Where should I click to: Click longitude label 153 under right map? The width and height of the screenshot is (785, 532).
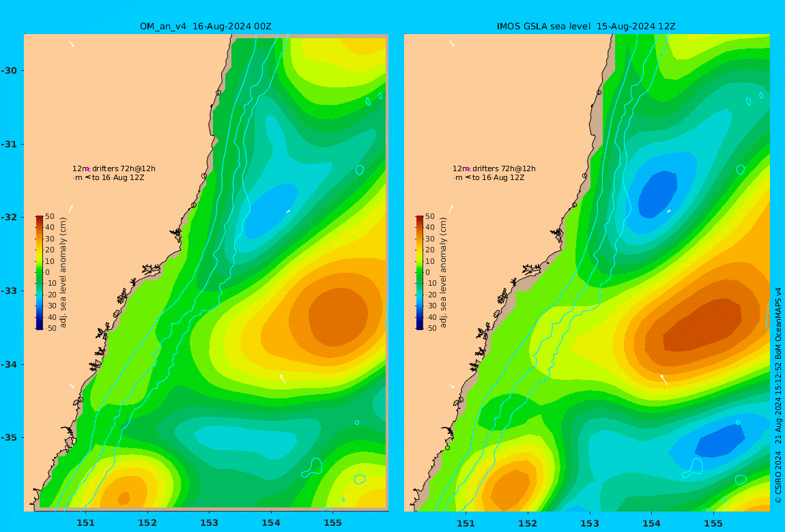(x=590, y=523)
